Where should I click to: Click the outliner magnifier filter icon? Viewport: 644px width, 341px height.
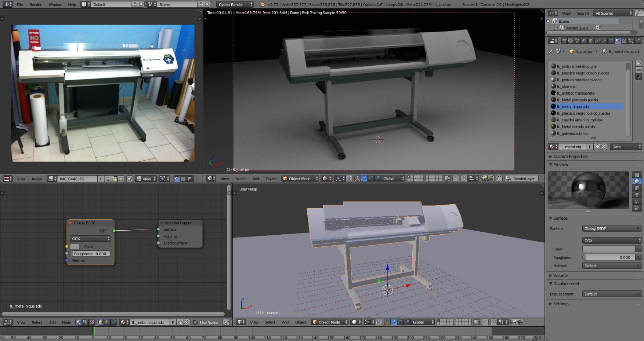pos(639,13)
